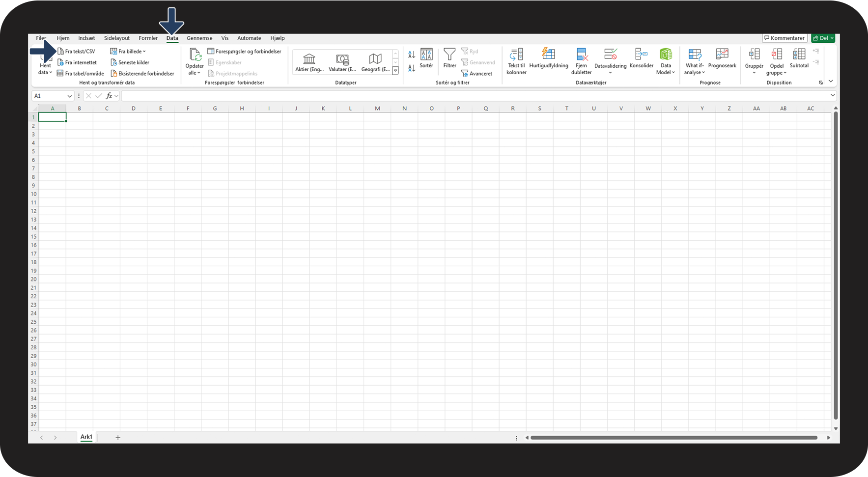This screenshot has width=868, height=477.
Task: Select column D header
Action: [x=134, y=109]
